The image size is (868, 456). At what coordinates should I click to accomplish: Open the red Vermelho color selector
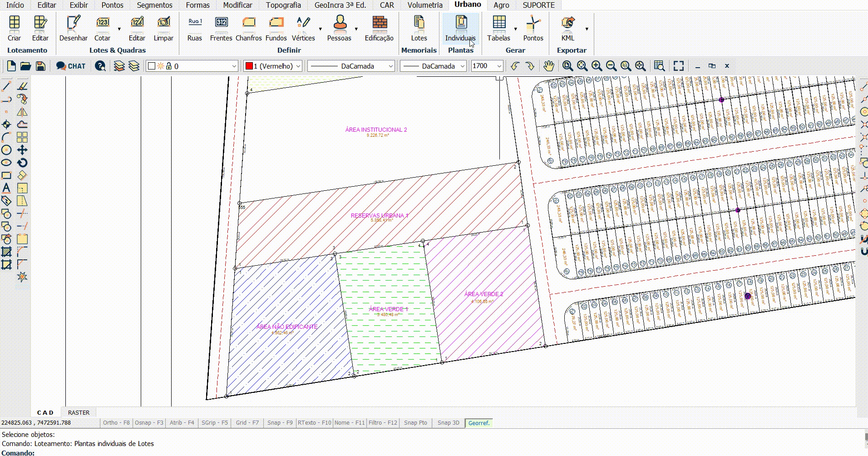(273, 66)
